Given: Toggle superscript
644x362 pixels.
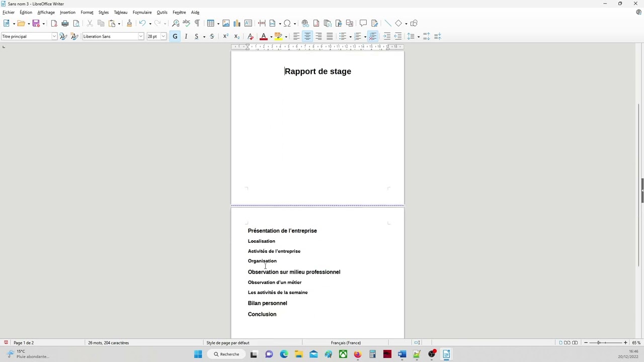Looking at the screenshot, I should click(225, 36).
